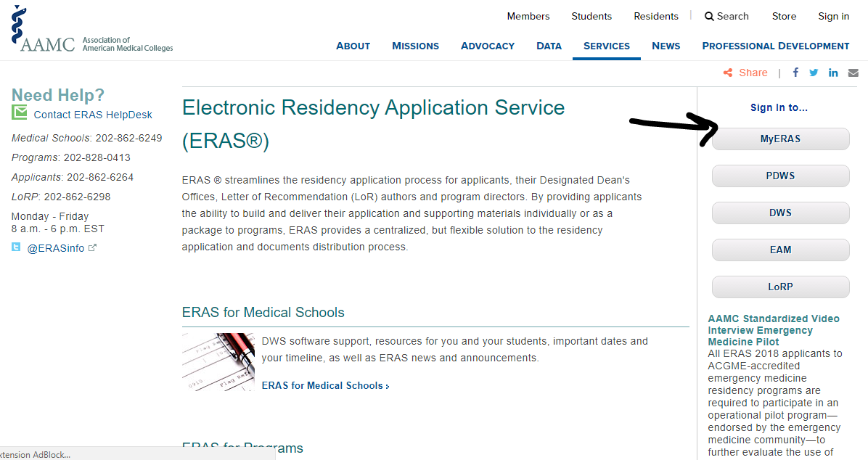Click the LoRP sign-in button
Viewport: 868px width, 460px height.
[780, 287]
